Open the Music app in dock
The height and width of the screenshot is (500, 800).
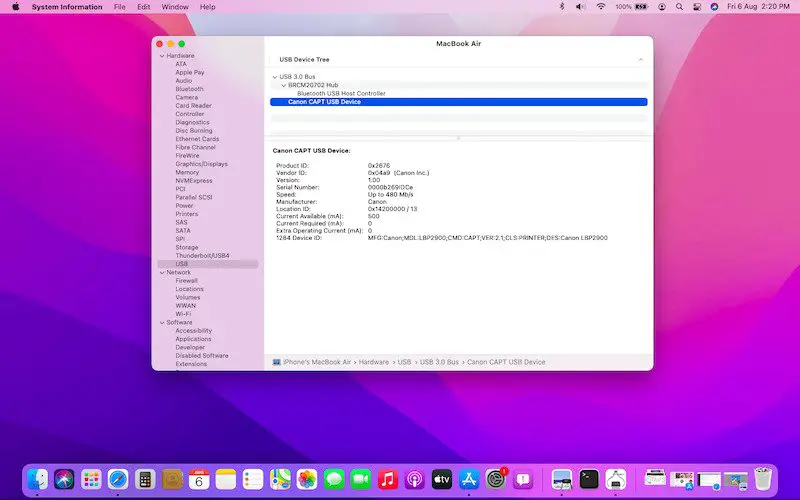[x=388, y=479]
